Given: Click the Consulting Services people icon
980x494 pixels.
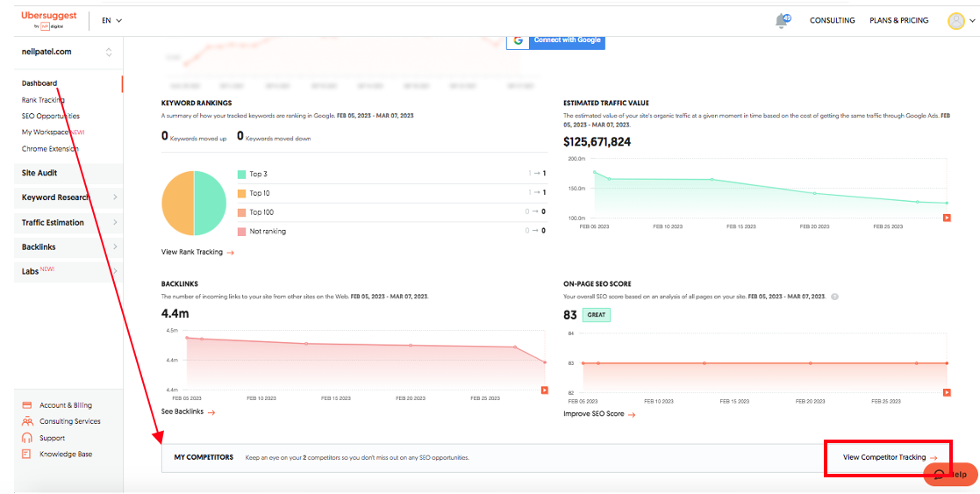Looking at the screenshot, I should click(26, 421).
